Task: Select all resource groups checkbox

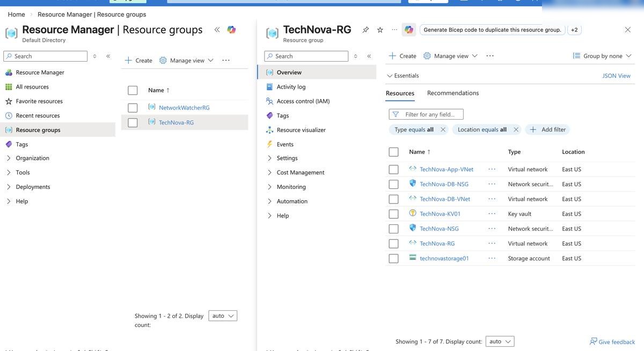Action: (x=133, y=90)
